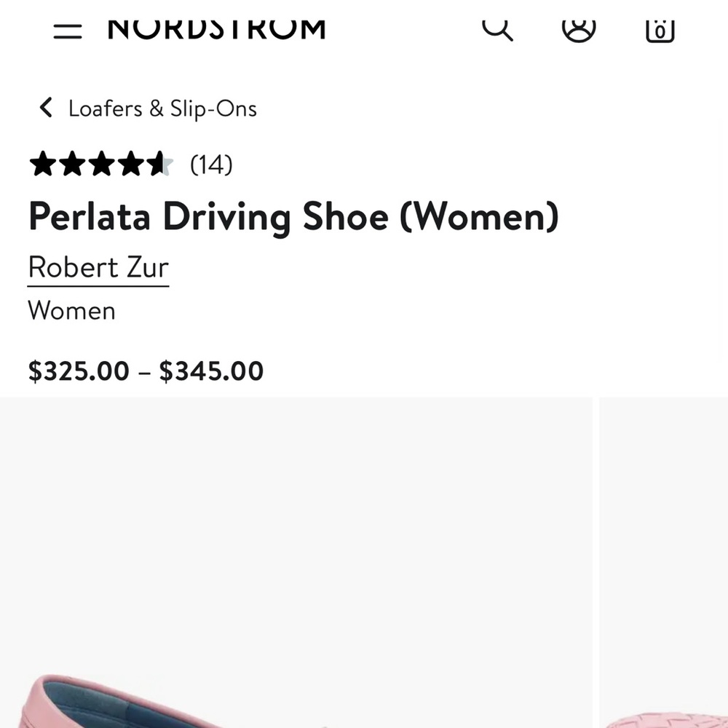Screen dimensions: 728x728
Task: Click the Women label under brand
Action: [x=71, y=311]
